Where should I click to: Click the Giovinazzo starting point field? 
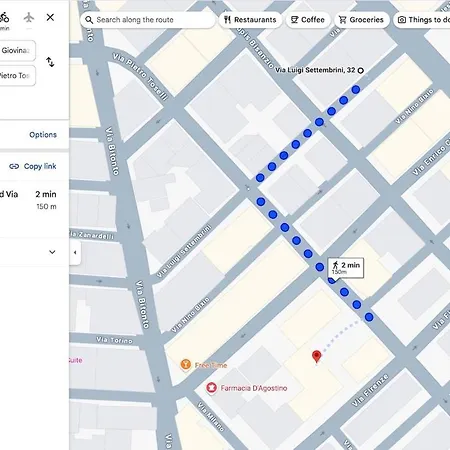click(x=17, y=51)
